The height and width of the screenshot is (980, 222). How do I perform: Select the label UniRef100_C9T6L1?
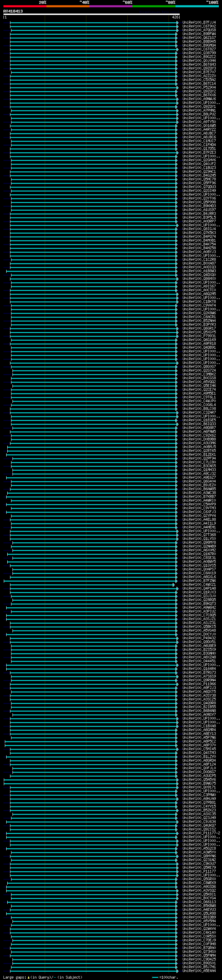coord(199,397)
